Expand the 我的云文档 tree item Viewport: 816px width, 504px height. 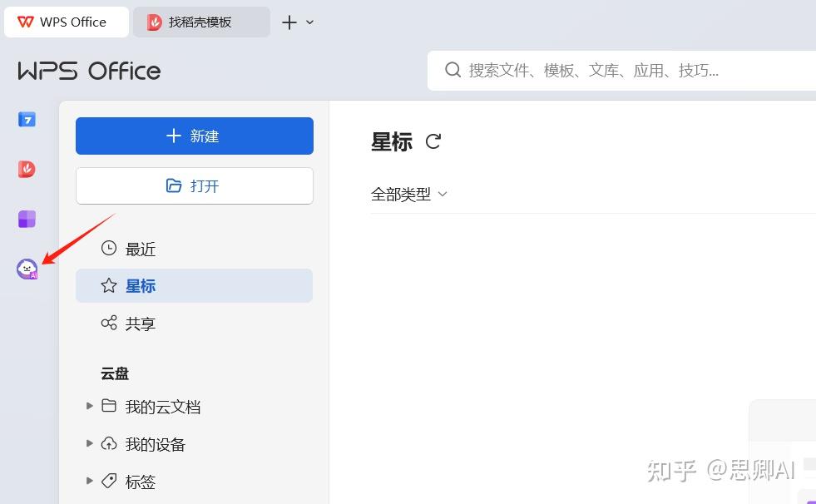click(x=90, y=406)
